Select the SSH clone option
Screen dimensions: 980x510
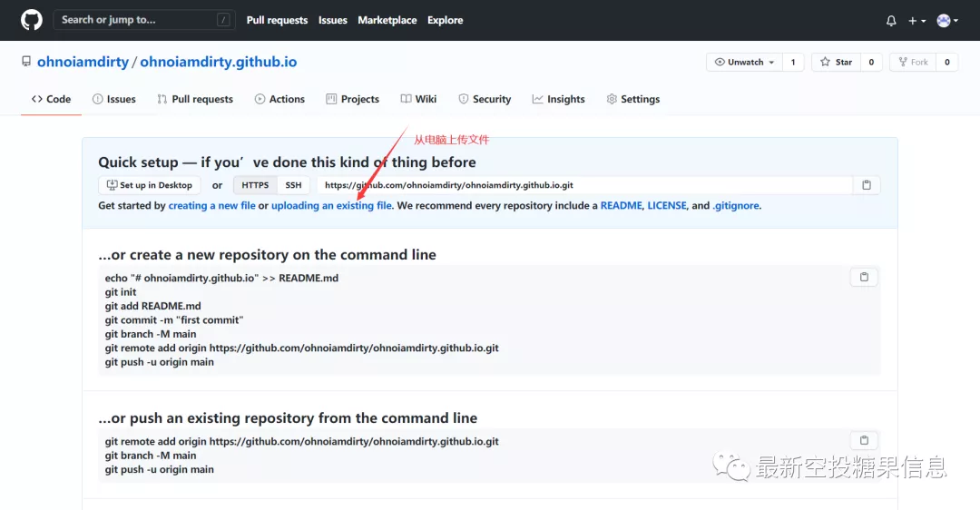click(293, 185)
